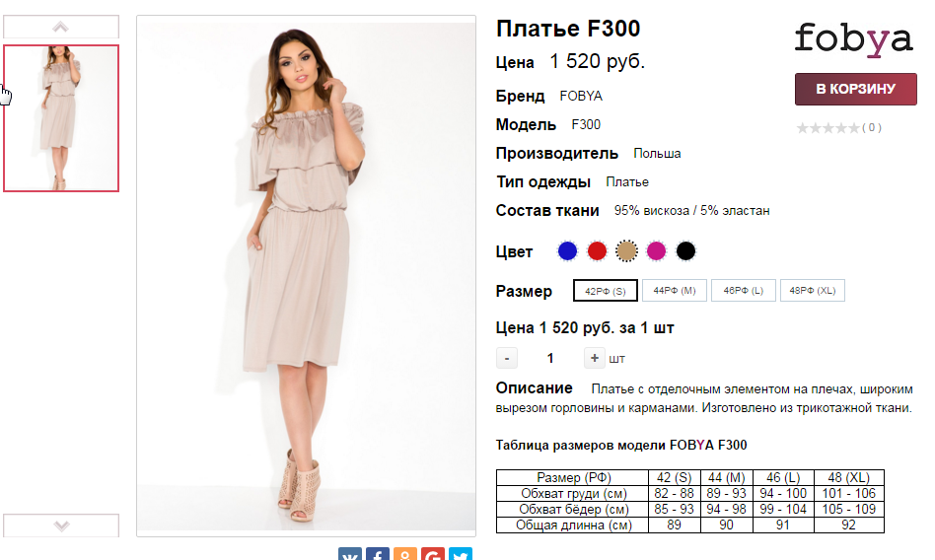Open the dress thumbnail image
This screenshot has height=560, width=935.
[61, 118]
